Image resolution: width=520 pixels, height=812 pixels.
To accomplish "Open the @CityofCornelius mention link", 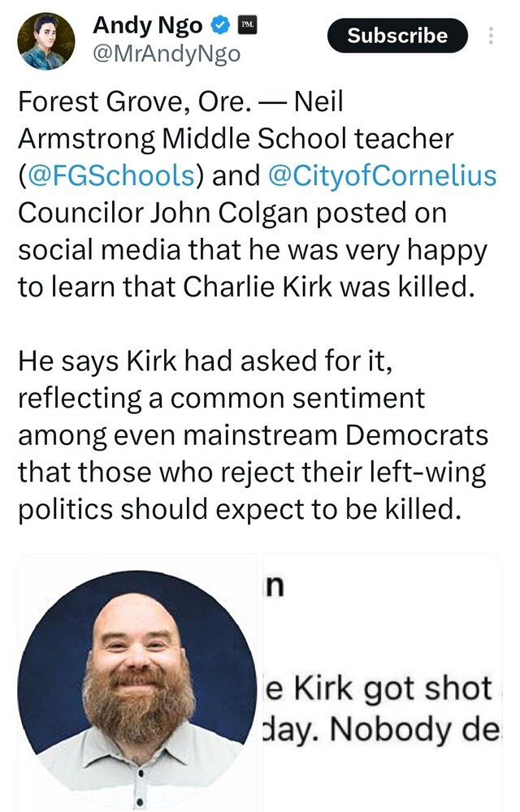I will tap(381, 175).
